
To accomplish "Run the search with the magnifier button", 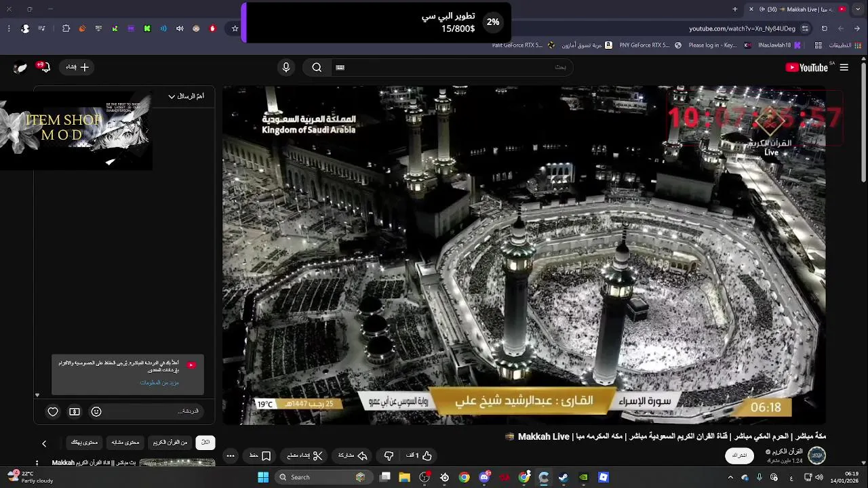I will point(317,67).
